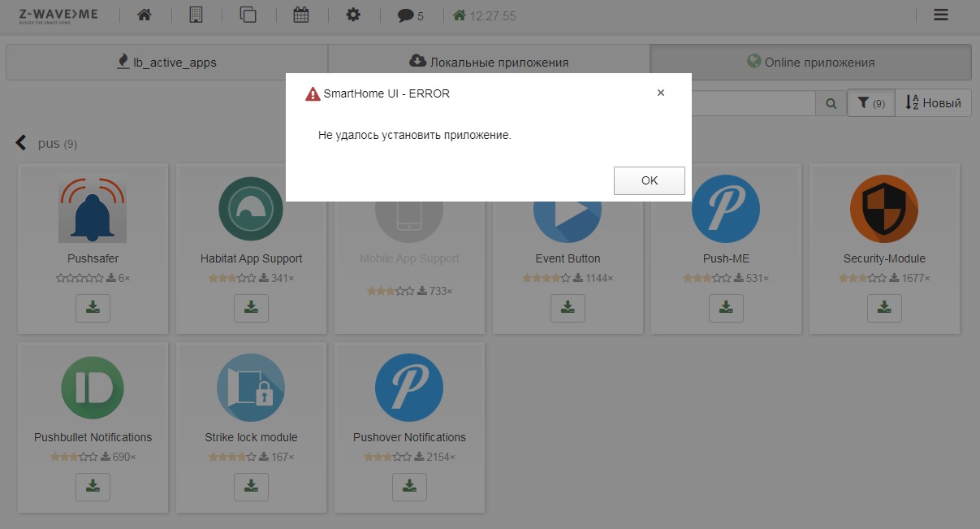Screen dimensions: 980x529
Task: Open the events calendar icon
Action: point(300,15)
